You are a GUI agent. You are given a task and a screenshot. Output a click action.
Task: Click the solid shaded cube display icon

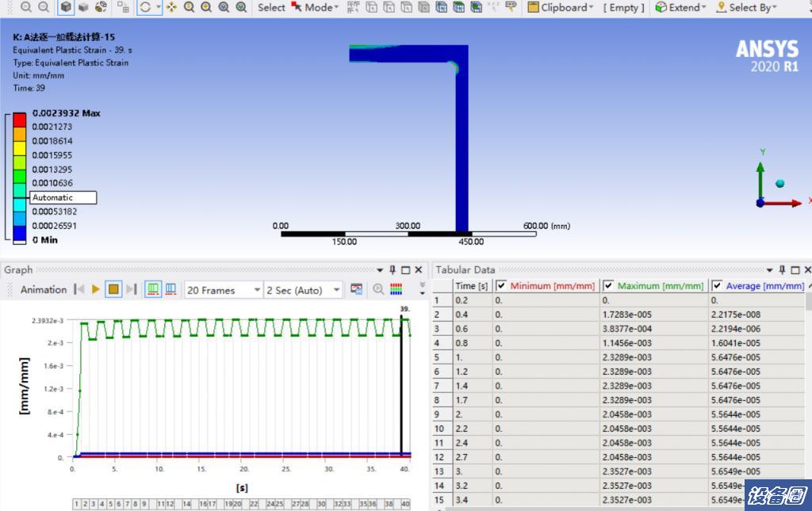66,7
